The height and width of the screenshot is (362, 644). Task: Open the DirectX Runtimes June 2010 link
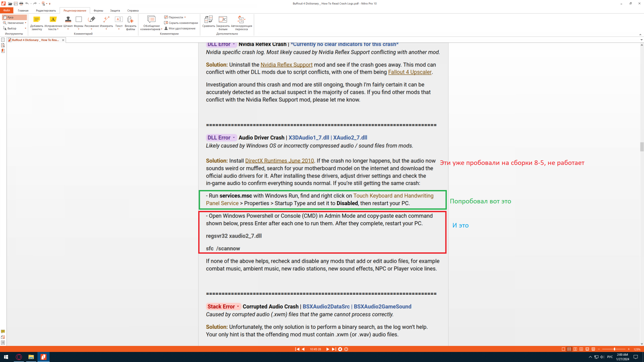coord(279,161)
